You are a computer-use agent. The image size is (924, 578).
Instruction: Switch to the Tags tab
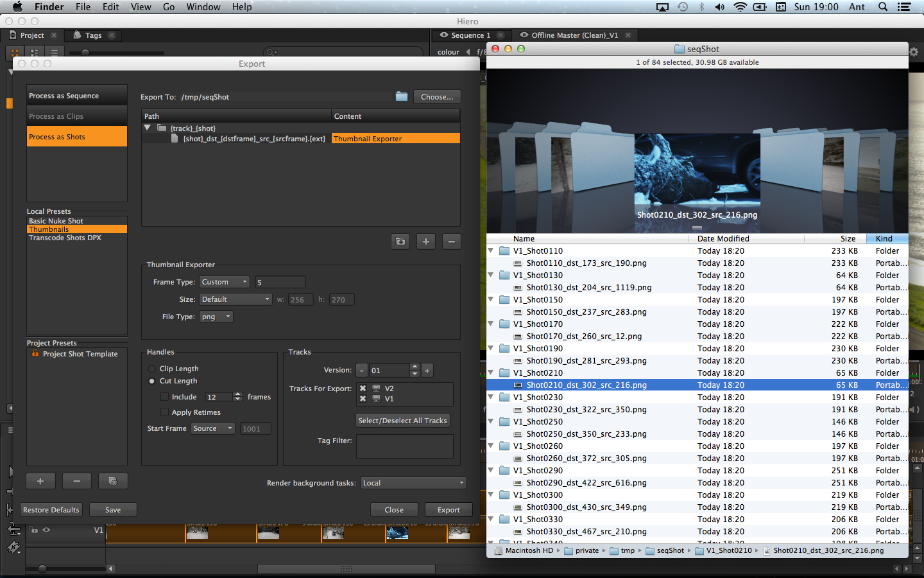93,35
